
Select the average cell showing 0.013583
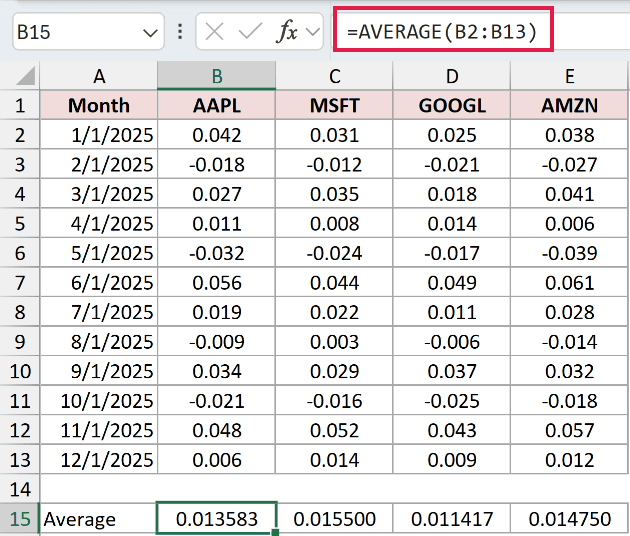point(217,519)
